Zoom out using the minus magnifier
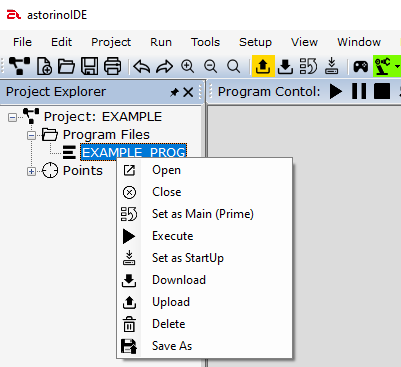Viewport: 401px width, 367px height. (x=211, y=66)
